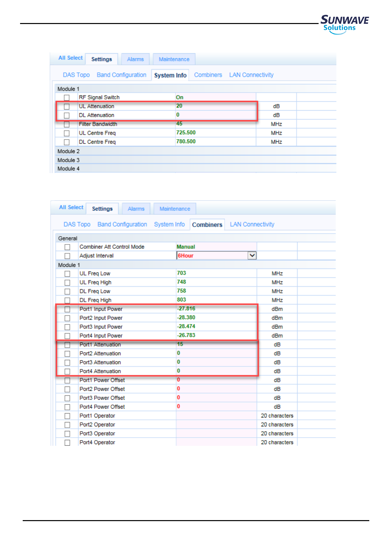Open Band Configuration in lower panel
This screenshot has height=554, width=392.
tap(122, 224)
